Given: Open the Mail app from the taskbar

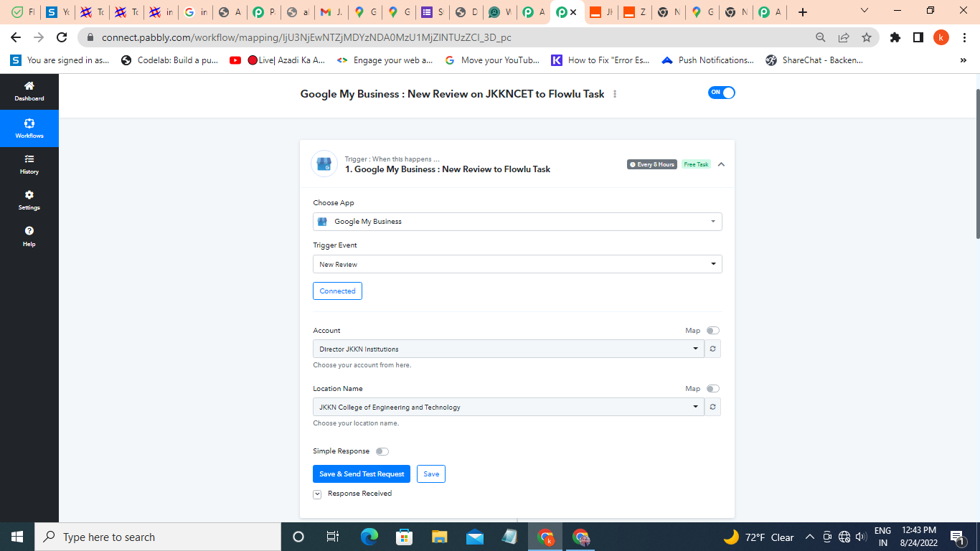Looking at the screenshot, I should click(475, 537).
